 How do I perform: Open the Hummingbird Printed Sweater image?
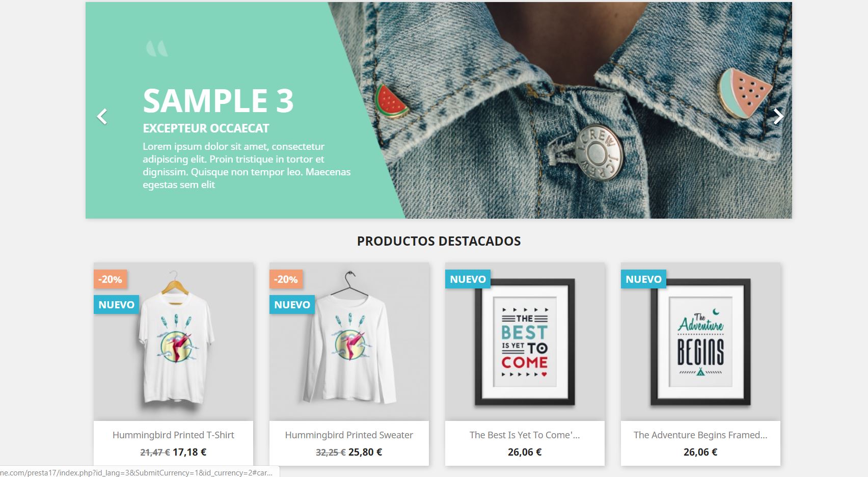[349, 341]
